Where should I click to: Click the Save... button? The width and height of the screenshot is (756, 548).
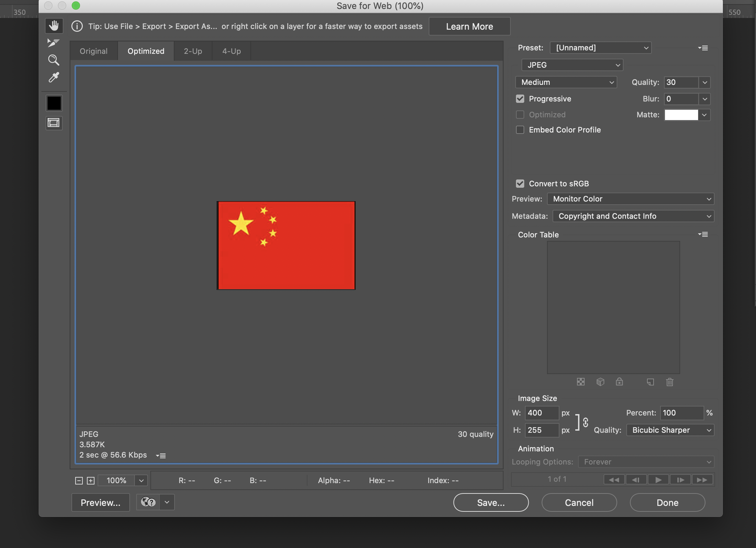click(x=491, y=502)
